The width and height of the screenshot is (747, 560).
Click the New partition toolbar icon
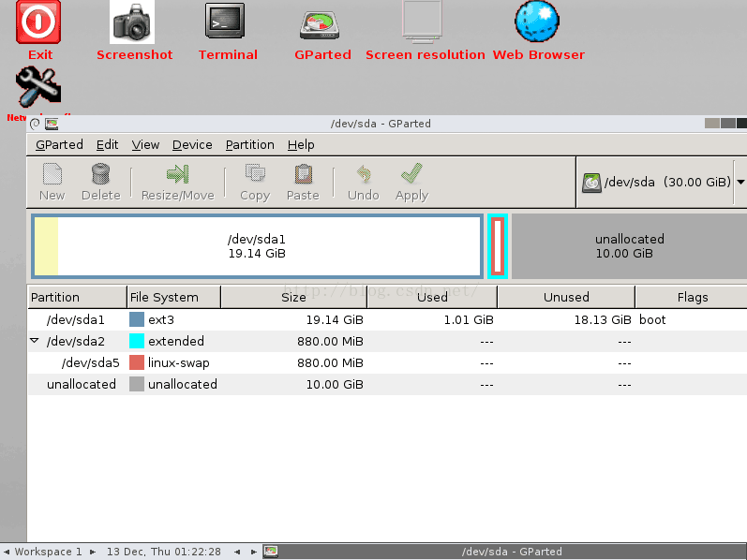52,174
